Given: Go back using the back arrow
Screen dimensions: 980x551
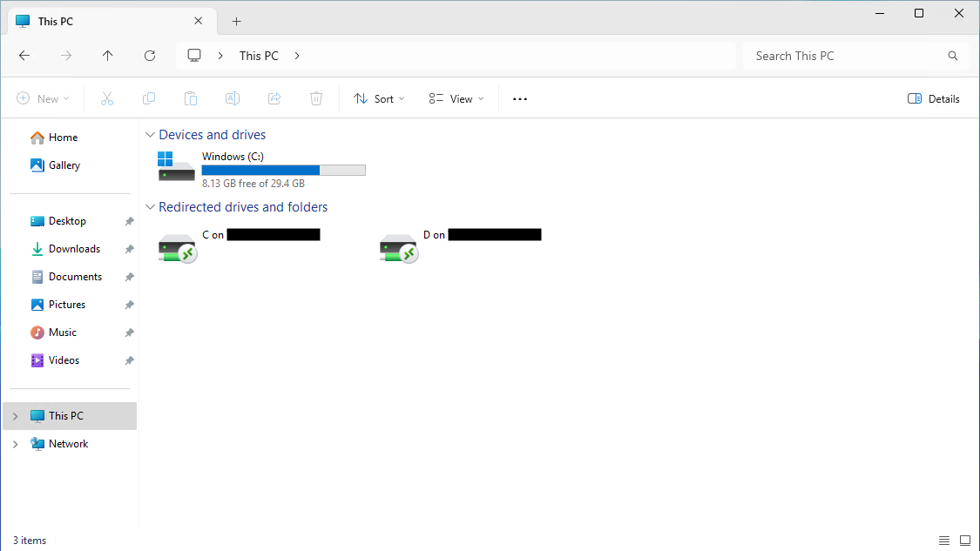Looking at the screenshot, I should point(24,56).
